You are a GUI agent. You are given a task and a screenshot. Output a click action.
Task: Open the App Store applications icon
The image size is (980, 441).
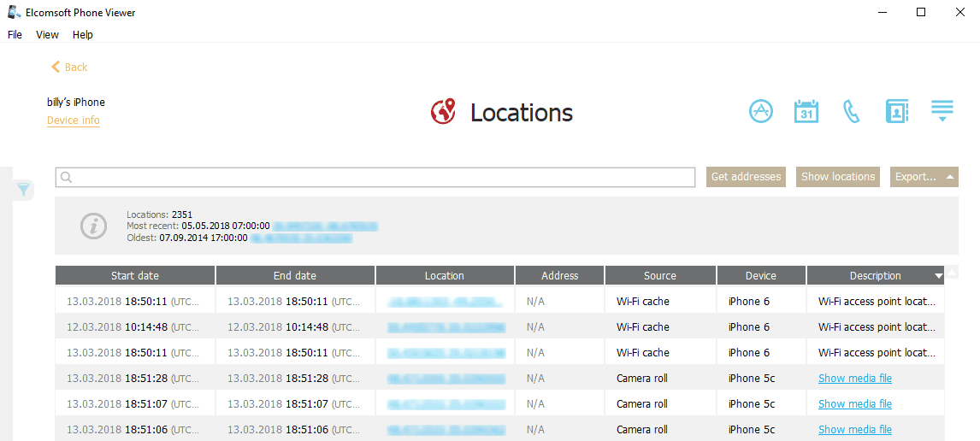[x=760, y=112]
